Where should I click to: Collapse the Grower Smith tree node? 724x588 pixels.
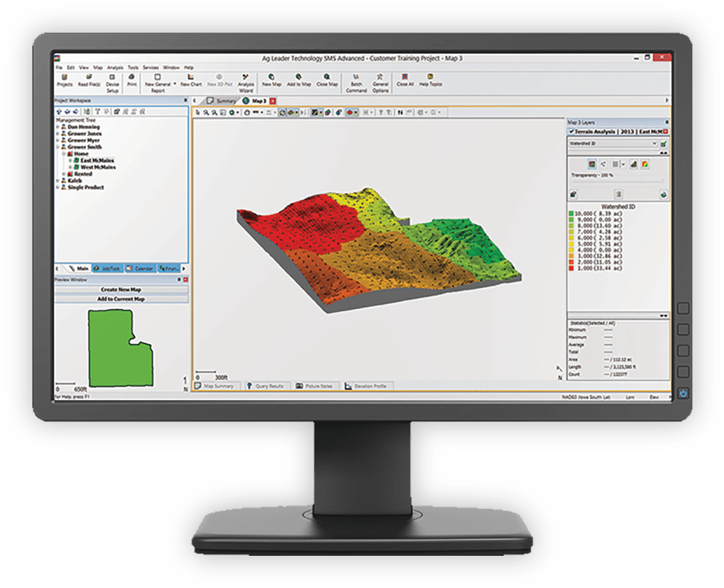click(x=58, y=147)
